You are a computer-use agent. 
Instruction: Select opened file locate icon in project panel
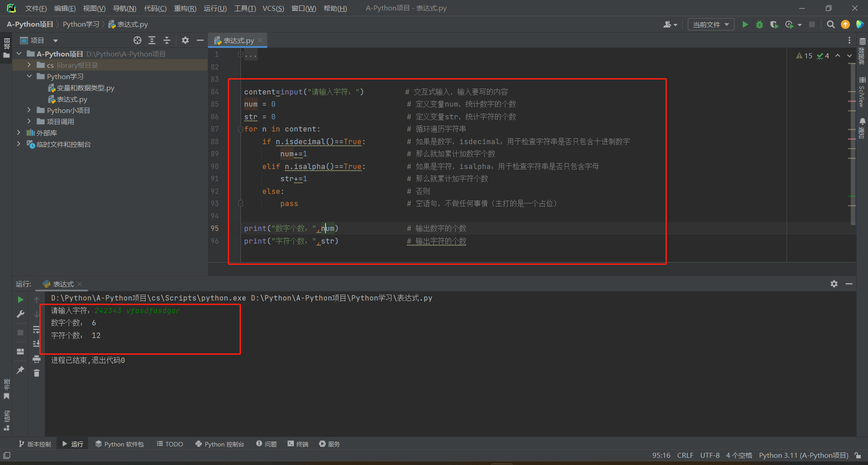pyautogui.click(x=137, y=40)
